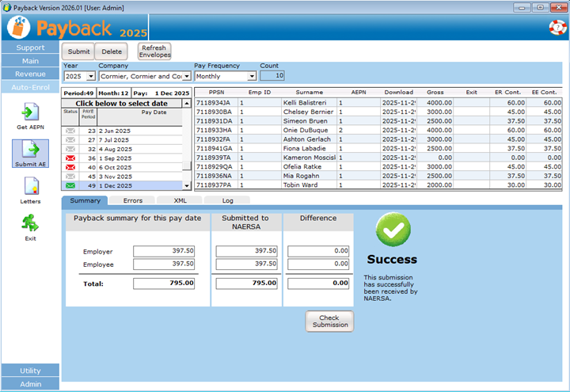Open the Letters icon in sidebar

click(x=30, y=187)
